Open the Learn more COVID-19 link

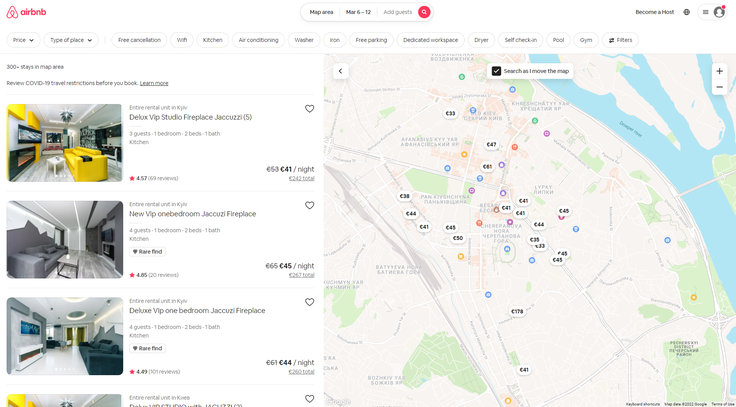click(x=154, y=83)
